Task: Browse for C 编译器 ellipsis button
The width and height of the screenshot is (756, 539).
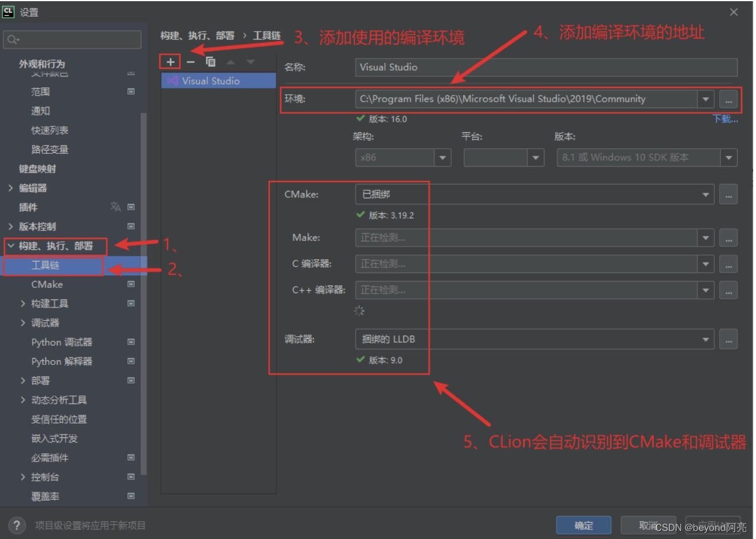Action: [728, 264]
